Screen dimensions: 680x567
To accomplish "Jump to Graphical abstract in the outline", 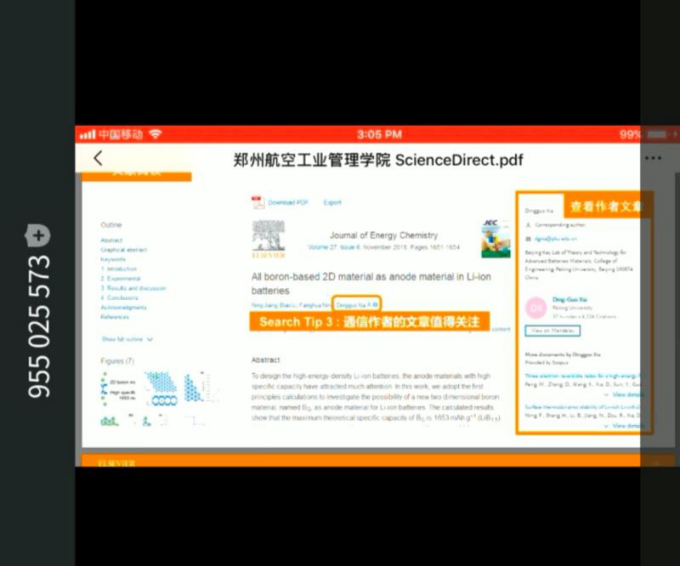I will (x=124, y=250).
